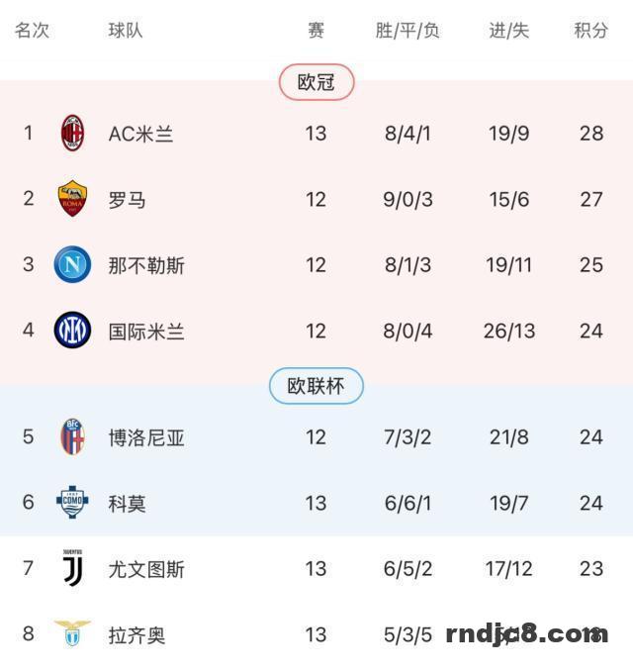Click the 进/失 column header

coord(509,31)
